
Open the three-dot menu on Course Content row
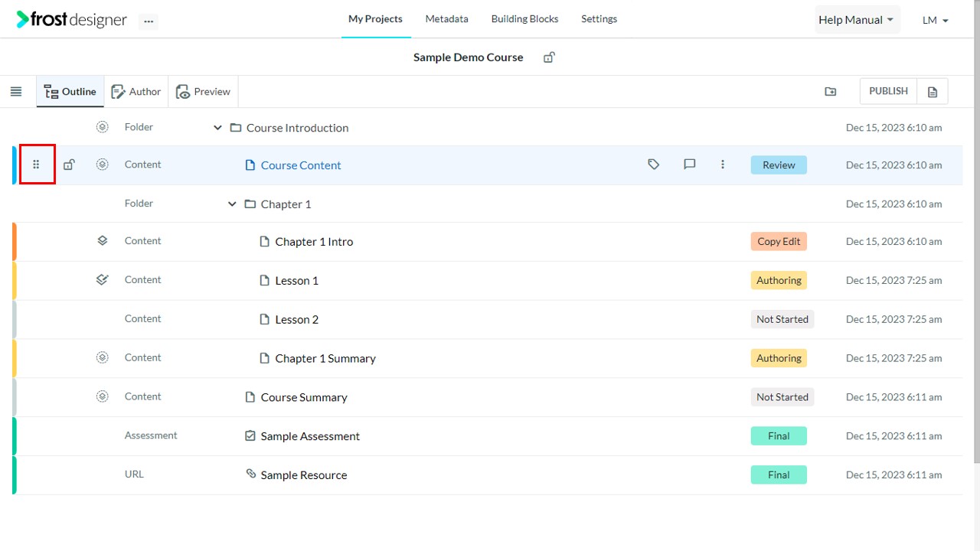coord(723,165)
